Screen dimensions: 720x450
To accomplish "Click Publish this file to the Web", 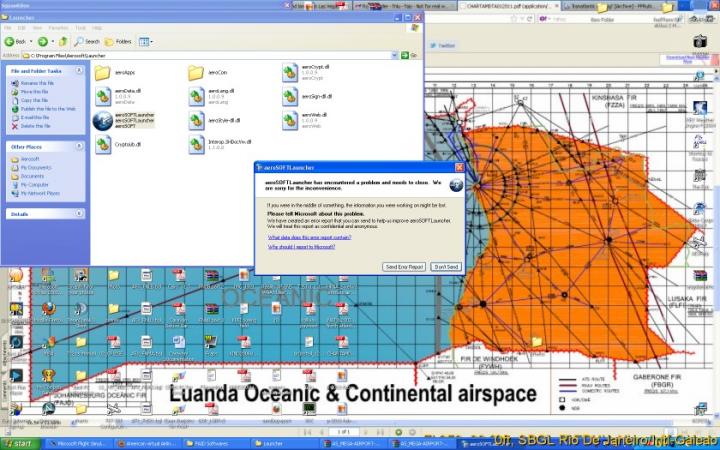I will (x=44, y=109).
